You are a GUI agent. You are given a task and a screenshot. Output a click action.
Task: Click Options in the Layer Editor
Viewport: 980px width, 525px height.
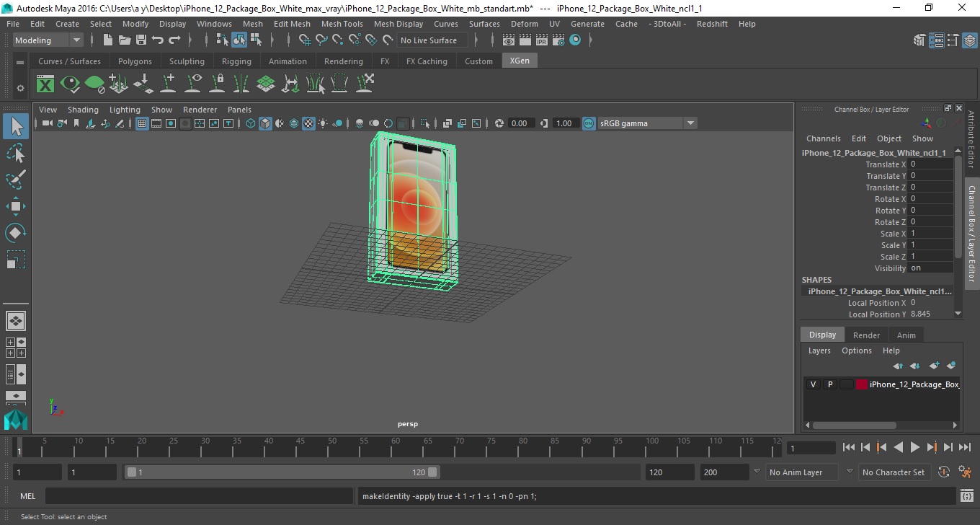click(x=857, y=350)
